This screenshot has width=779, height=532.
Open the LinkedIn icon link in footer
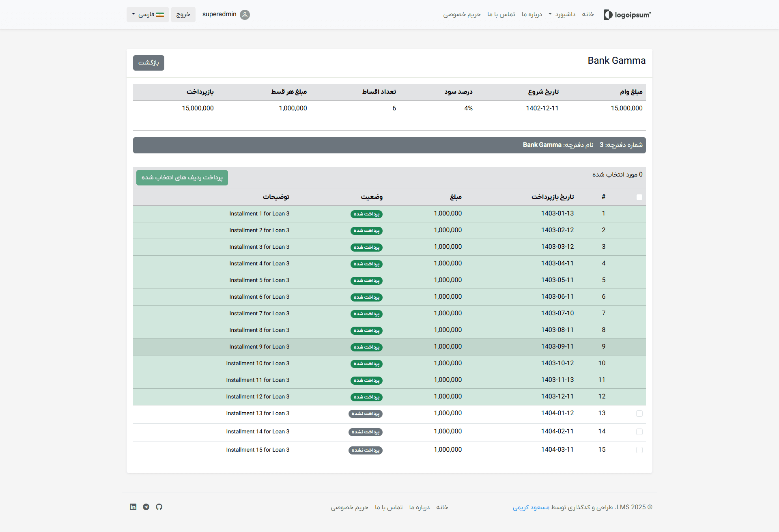[133, 507]
